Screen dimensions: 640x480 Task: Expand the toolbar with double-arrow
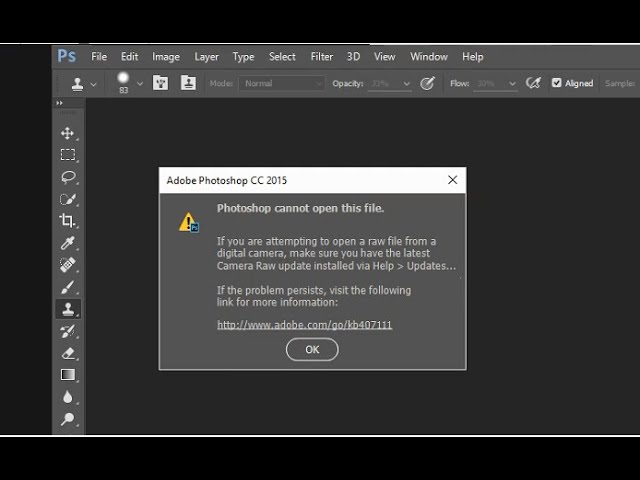click(60, 103)
